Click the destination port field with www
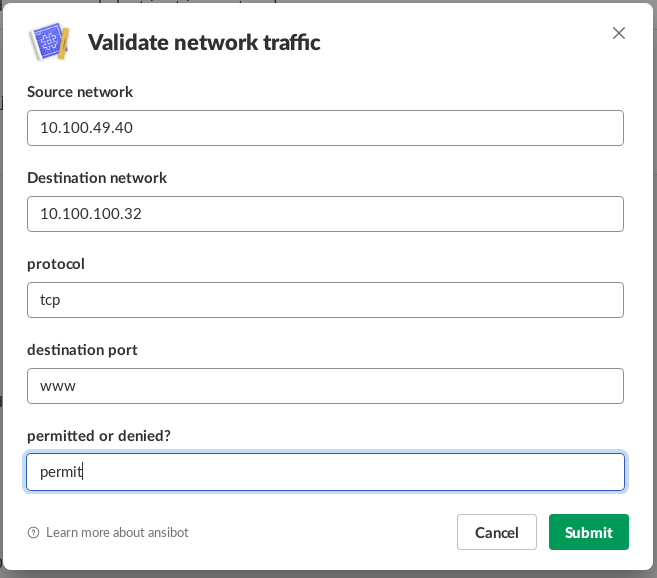The width and height of the screenshot is (657, 578). 325,386
